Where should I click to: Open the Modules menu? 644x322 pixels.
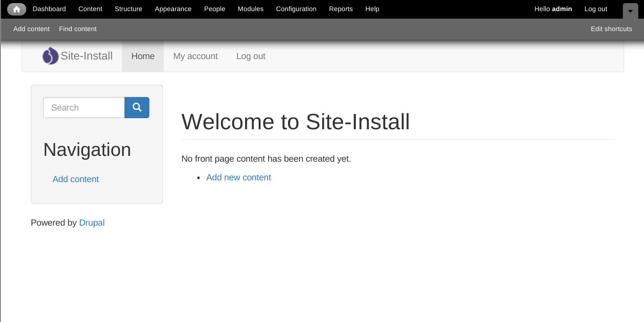coord(250,9)
